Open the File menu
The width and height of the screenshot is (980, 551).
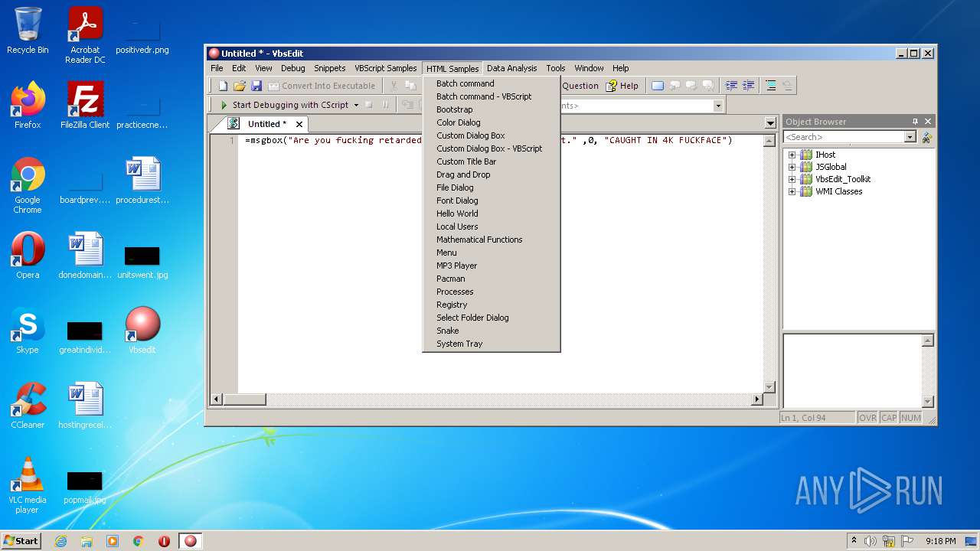pyautogui.click(x=217, y=68)
